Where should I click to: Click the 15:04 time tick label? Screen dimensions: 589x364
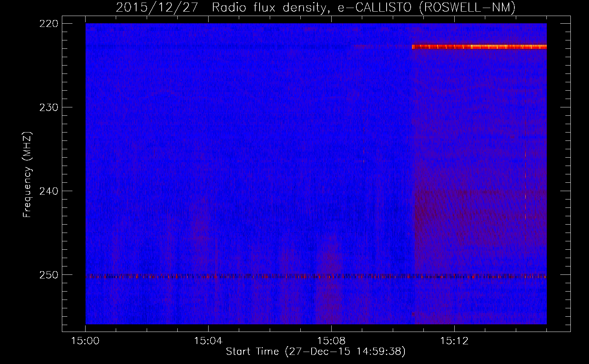coord(208,341)
